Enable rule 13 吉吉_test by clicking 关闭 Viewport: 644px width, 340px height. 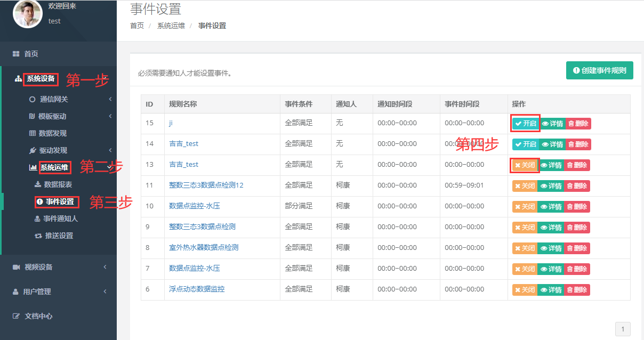[x=525, y=165]
